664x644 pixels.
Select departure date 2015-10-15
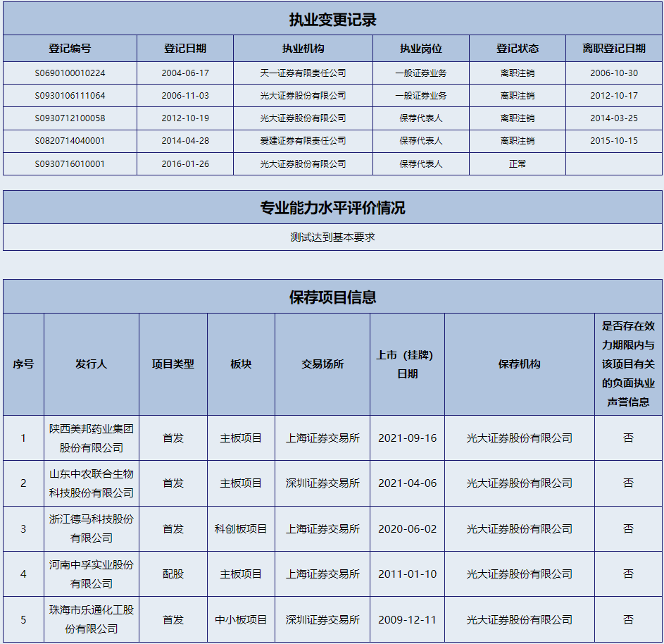[613, 141]
